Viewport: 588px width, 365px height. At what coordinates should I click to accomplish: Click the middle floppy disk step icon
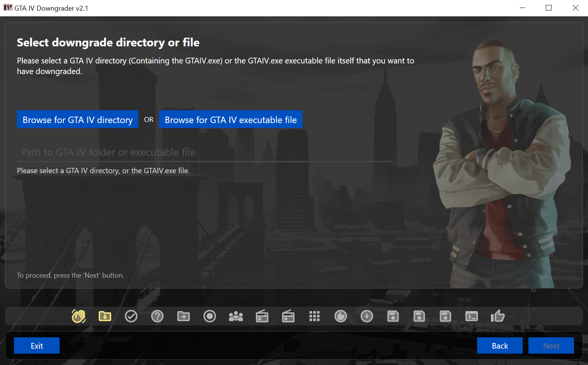coord(419,316)
